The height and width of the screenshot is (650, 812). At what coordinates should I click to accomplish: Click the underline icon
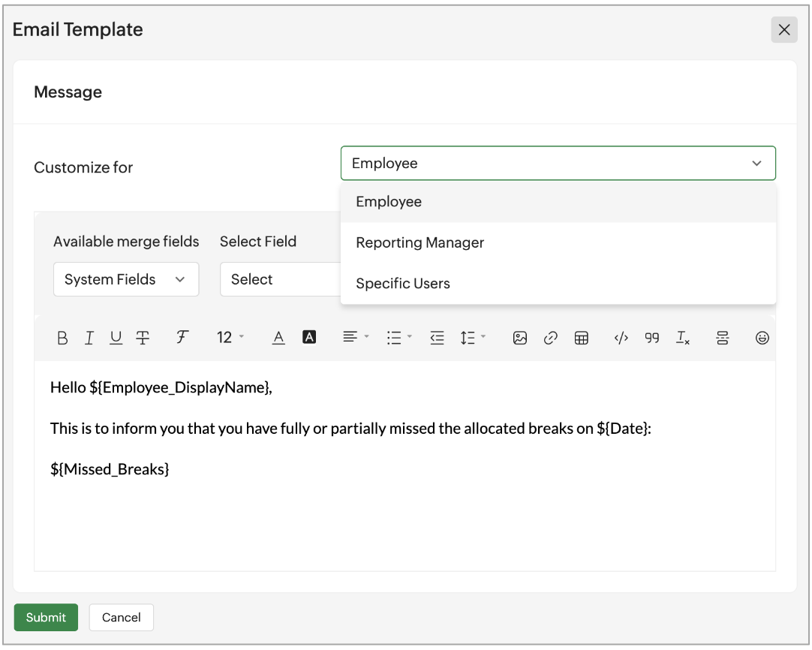pos(116,339)
